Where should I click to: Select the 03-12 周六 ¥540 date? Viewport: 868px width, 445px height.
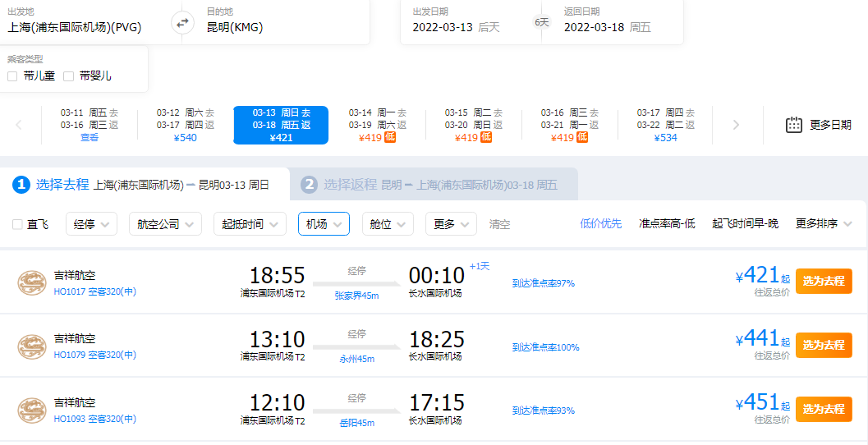tap(185, 125)
